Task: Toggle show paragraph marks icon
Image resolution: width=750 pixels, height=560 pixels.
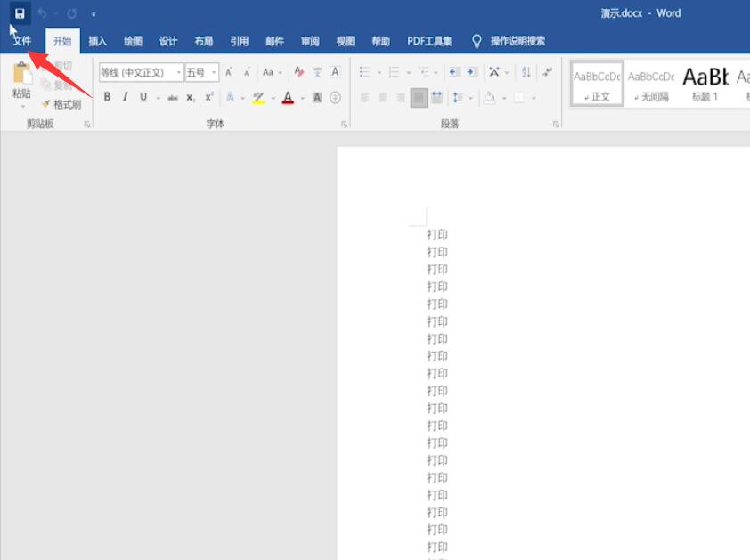Action: click(x=547, y=72)
